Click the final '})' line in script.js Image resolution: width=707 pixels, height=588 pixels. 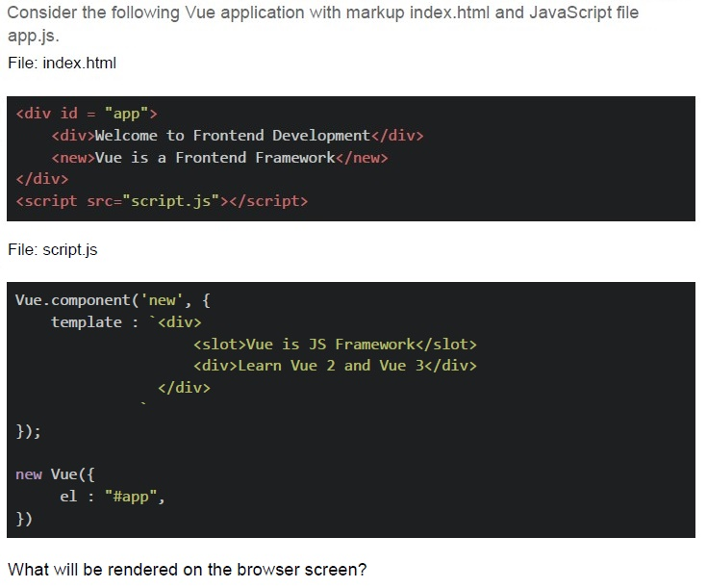[24, 519]
